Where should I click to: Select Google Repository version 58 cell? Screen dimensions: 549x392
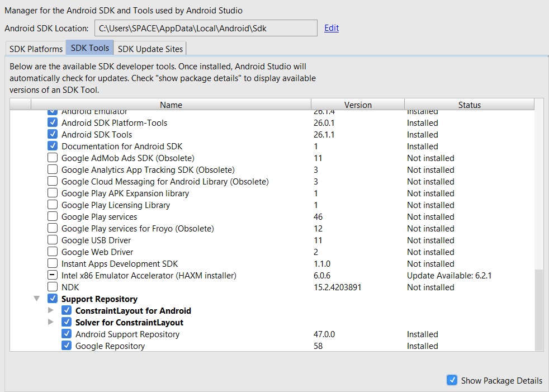318,346
